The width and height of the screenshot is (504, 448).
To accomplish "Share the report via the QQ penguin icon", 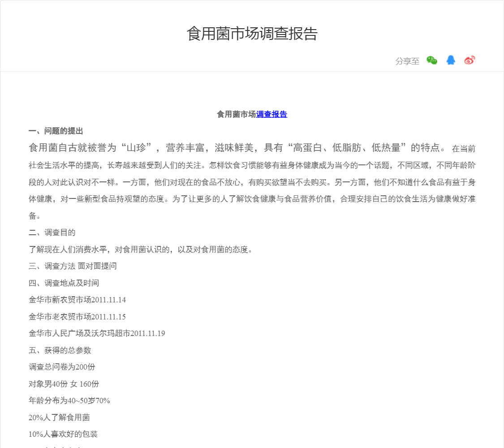I will click(451, 60).
